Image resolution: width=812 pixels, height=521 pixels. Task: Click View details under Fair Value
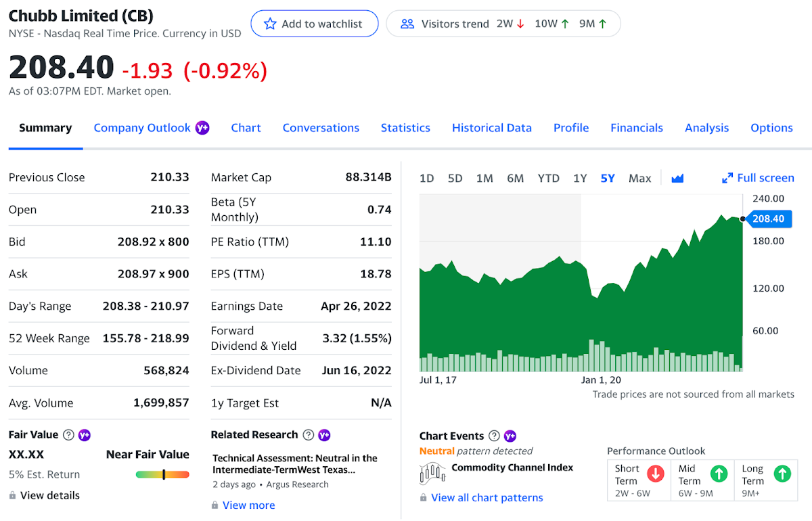point(50,495)
